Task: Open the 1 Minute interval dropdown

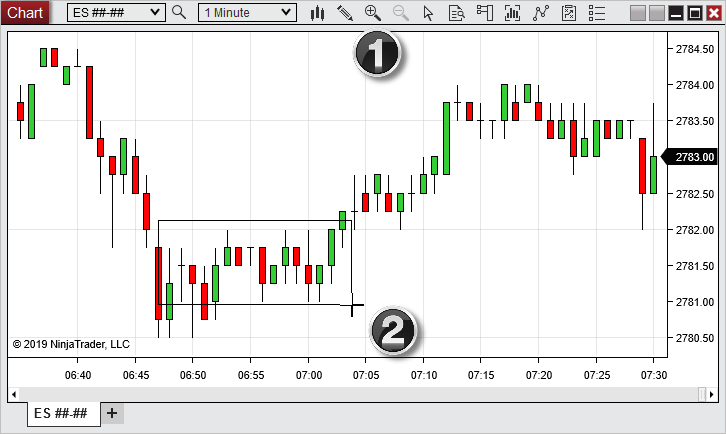Action: pos(247,13)
